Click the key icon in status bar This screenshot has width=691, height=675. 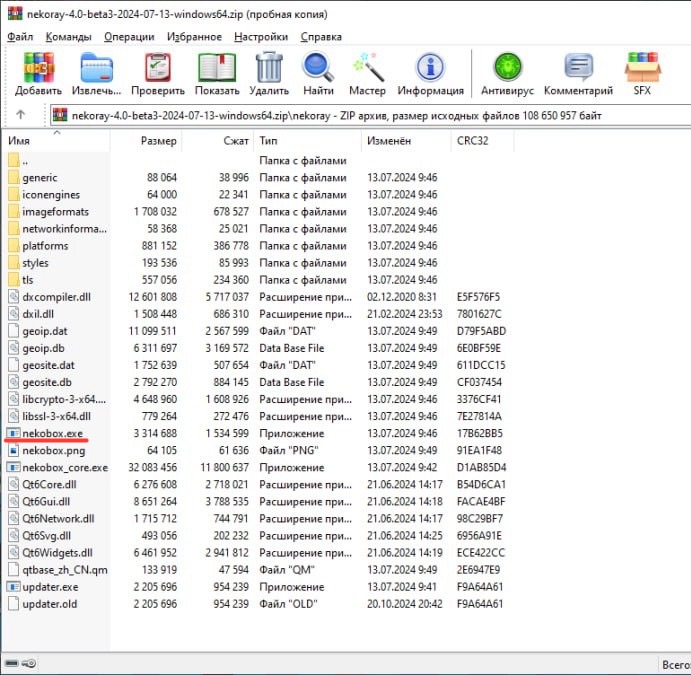pos(30,663)
